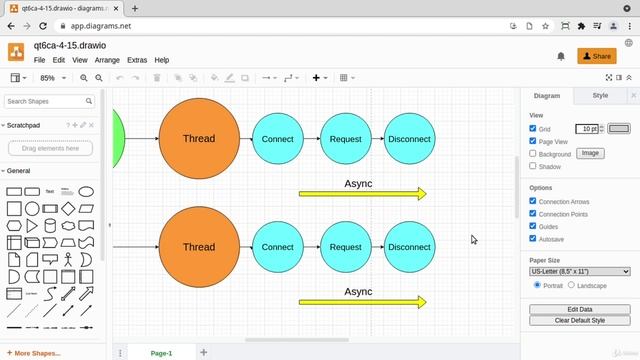Click the Delete trash icon
Image resolution: width=640 pixels, height=360 pixels.
point(157,78)
